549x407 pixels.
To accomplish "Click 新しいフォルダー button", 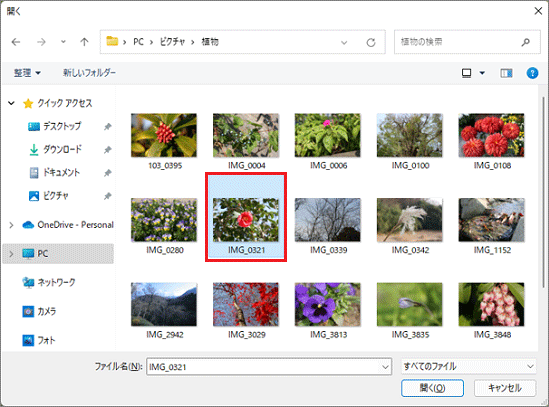I will [x=89, y=73].
